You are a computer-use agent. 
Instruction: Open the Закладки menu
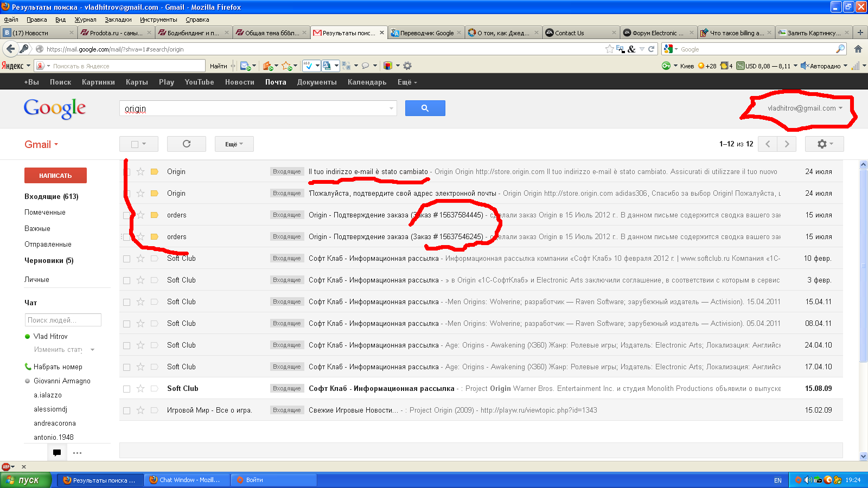click(x=118, y=20)
